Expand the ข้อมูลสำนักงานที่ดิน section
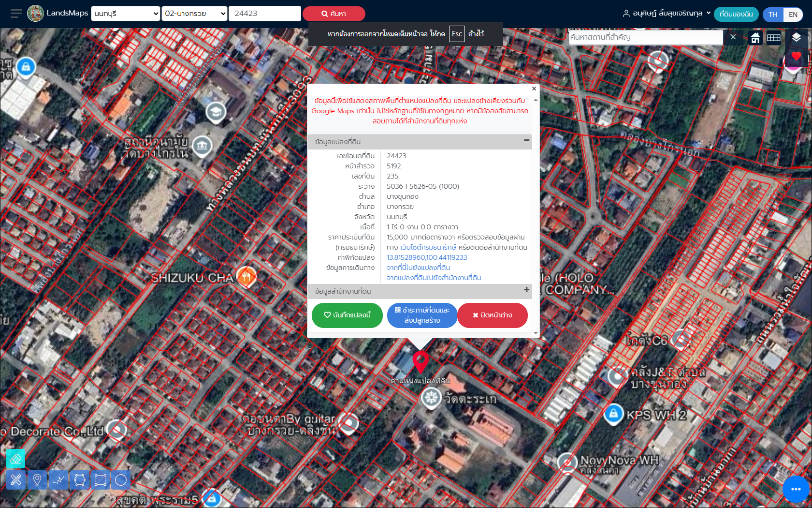The image size is (812, 508). tap(526, 290)
